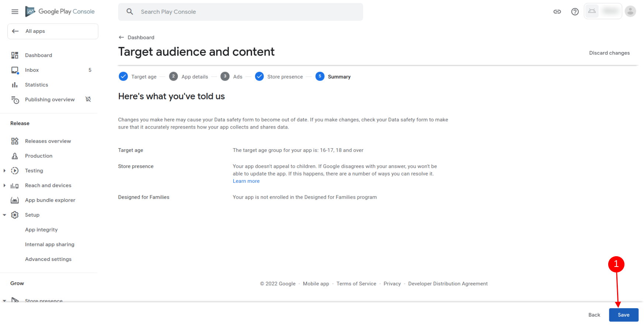This screenshot has height=327, width=644.
Task: Expand the Testing section arrow
Action: 4,171
